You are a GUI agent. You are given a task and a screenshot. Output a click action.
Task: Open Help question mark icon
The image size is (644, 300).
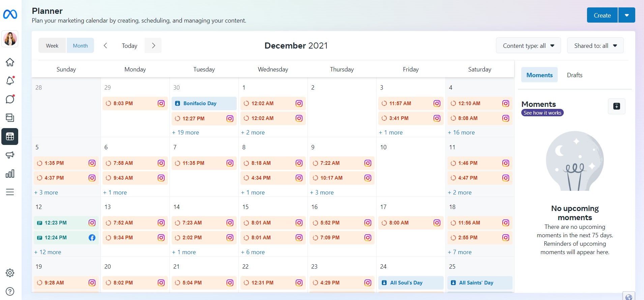click(10, 291)
